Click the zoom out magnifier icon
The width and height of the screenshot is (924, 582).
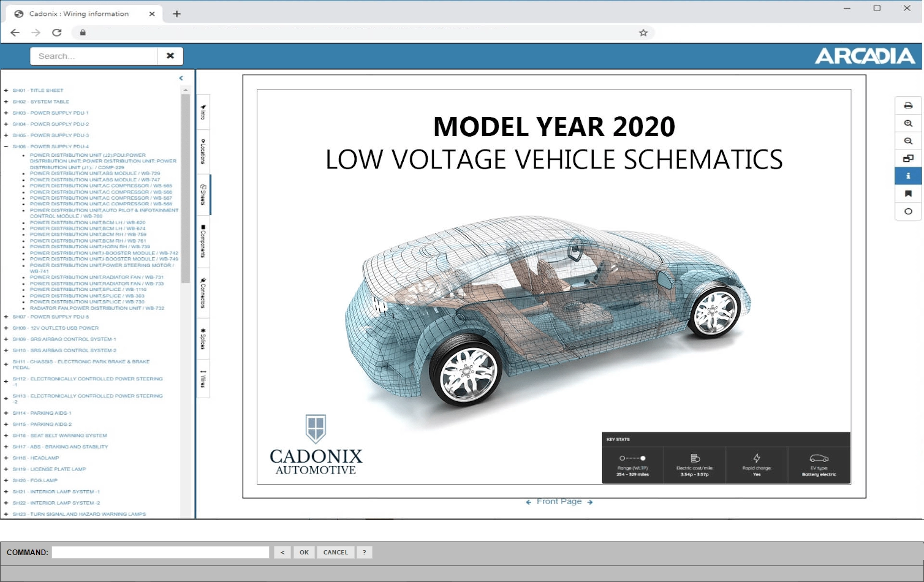[x=908, y=141]
